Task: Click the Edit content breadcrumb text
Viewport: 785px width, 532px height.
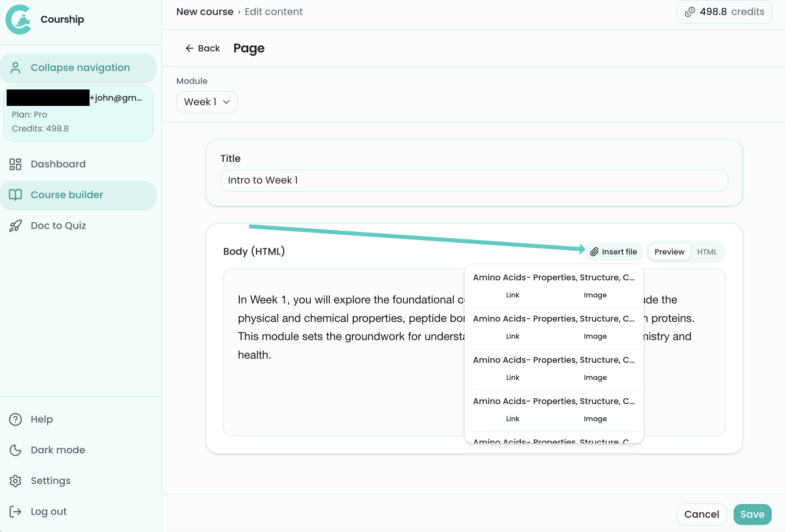Action: click(x=274, y=12)
